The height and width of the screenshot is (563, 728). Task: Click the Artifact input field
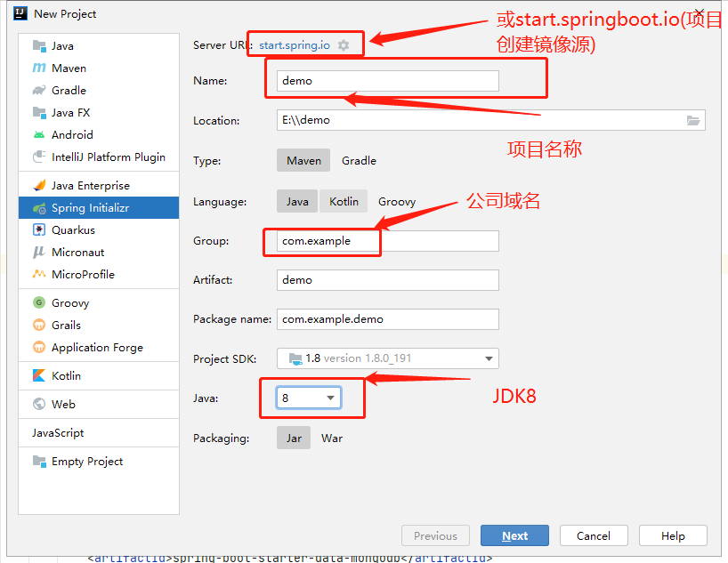[388, 280]
